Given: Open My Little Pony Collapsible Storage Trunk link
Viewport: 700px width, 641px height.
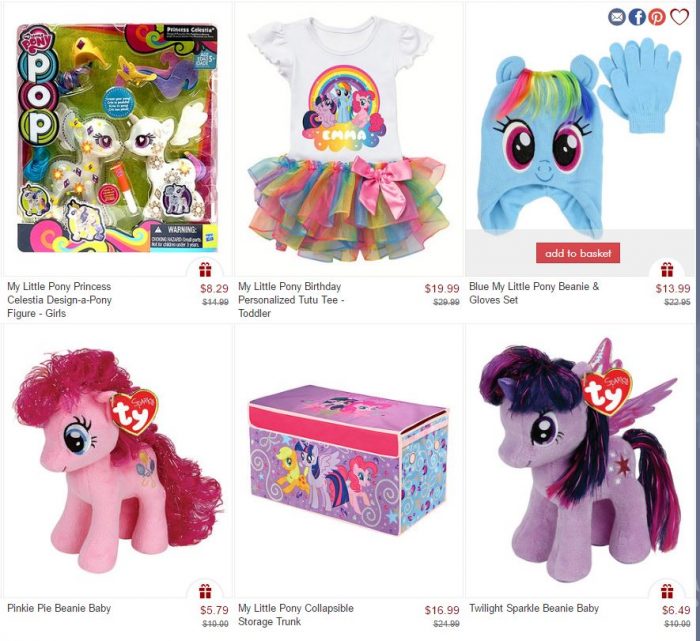Looking at the screenshot, I should coord(296,615).
